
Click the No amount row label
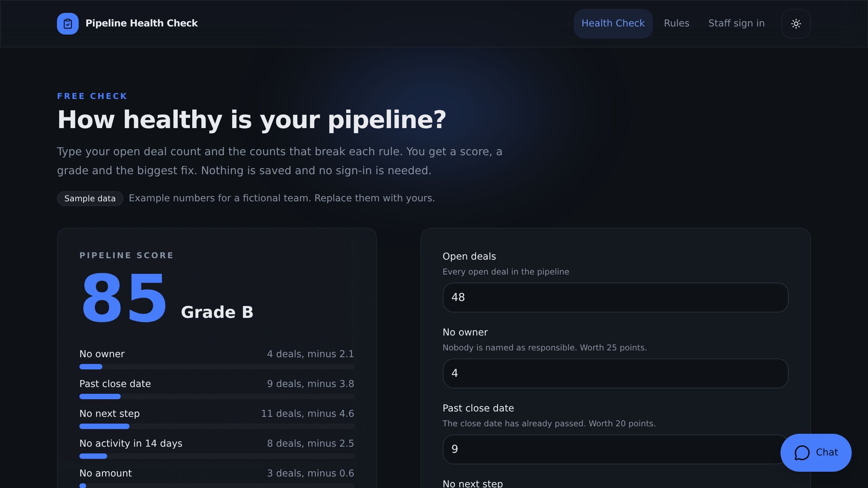click(105, 473)
